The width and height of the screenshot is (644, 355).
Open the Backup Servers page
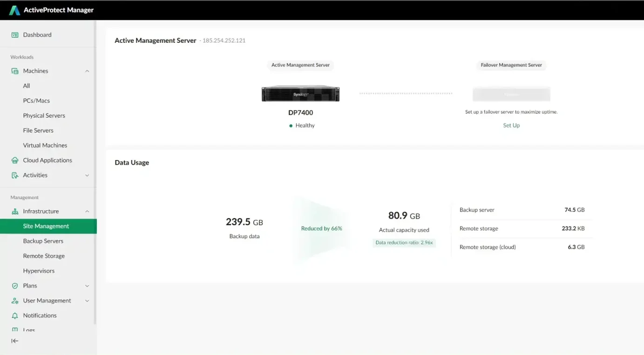pos(43,241)
